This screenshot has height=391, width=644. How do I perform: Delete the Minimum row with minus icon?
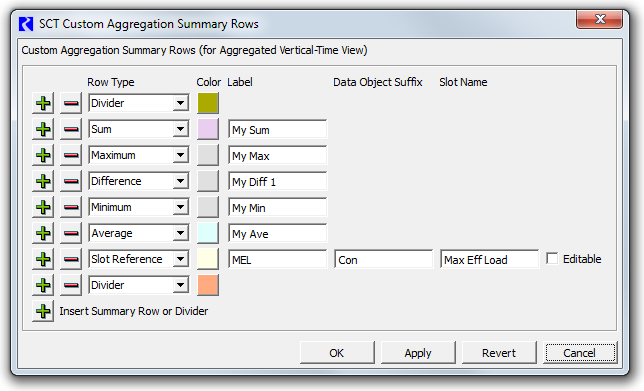pos(71,207)
